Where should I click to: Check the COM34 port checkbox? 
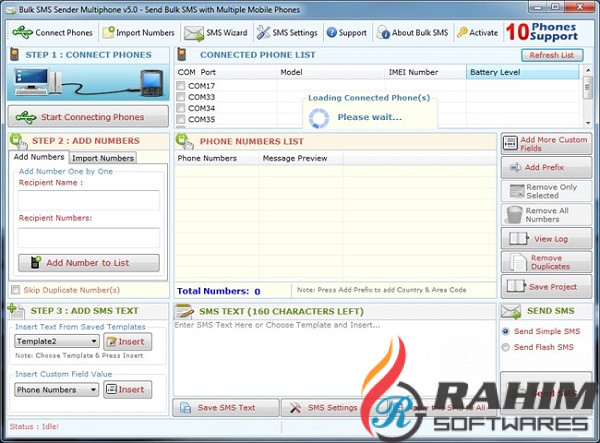click(x=181, y=108)
